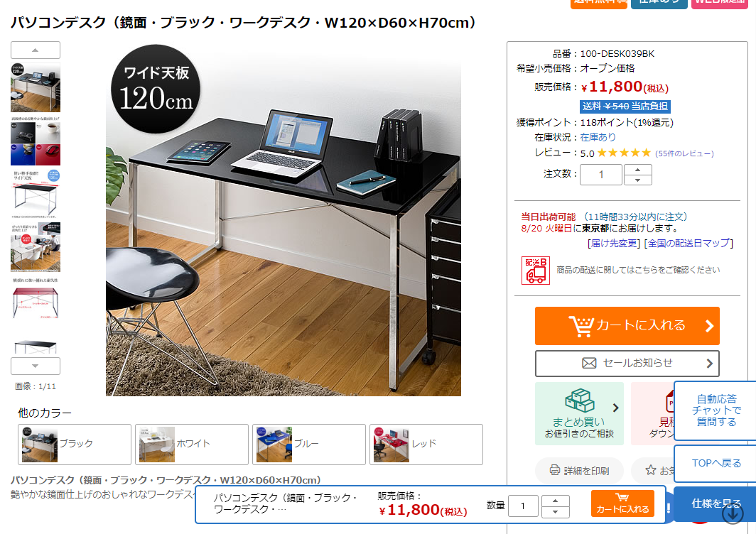Open 全国の配送日マップ link
756x534 pixels.
pos(688,244)
